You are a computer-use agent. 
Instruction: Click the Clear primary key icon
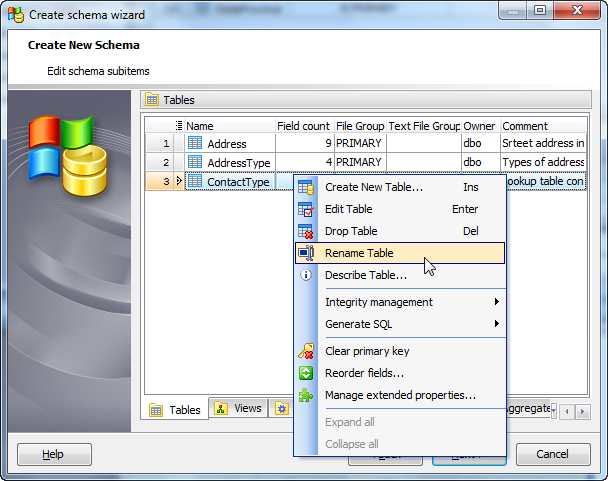(x=306, y=351)
